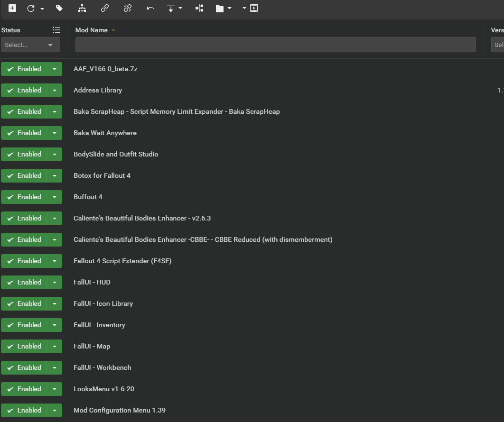The image size is (504, 422).
Task: Select the AAF_V166-0_beta.7z mod name
Action: (x=105, y=69)
